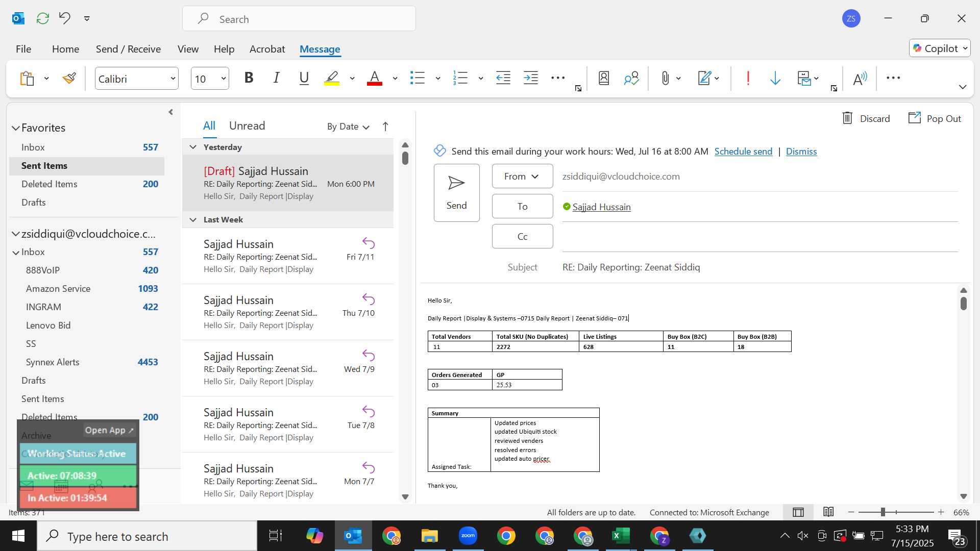Open File Explorer from taskbar
This screenshot has height=551, width=980.
pyautogui.click(x=429, y=536)
